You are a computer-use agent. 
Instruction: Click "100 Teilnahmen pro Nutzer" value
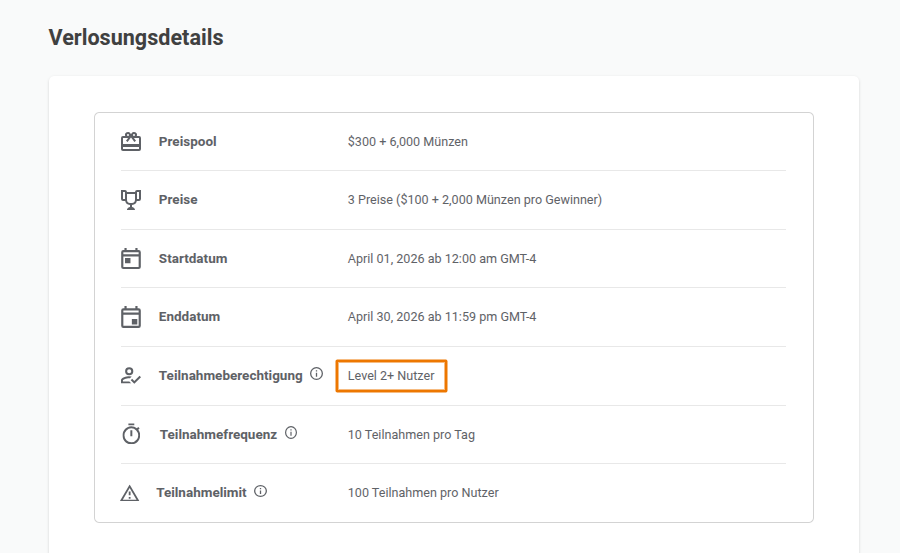tap(423, 493)
